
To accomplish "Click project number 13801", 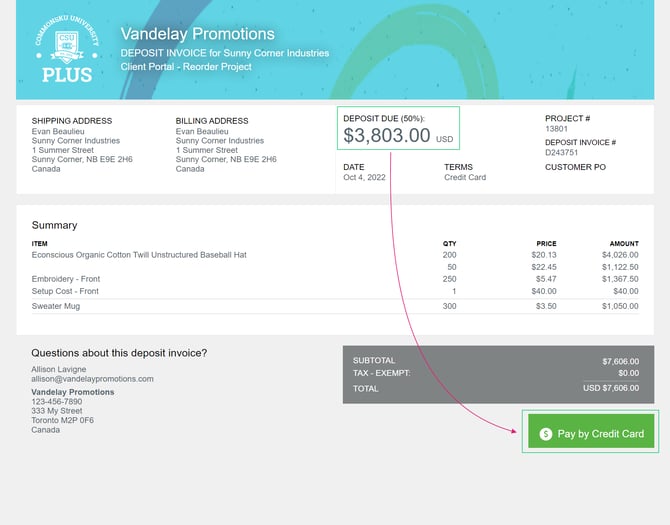I will [556, 128].
